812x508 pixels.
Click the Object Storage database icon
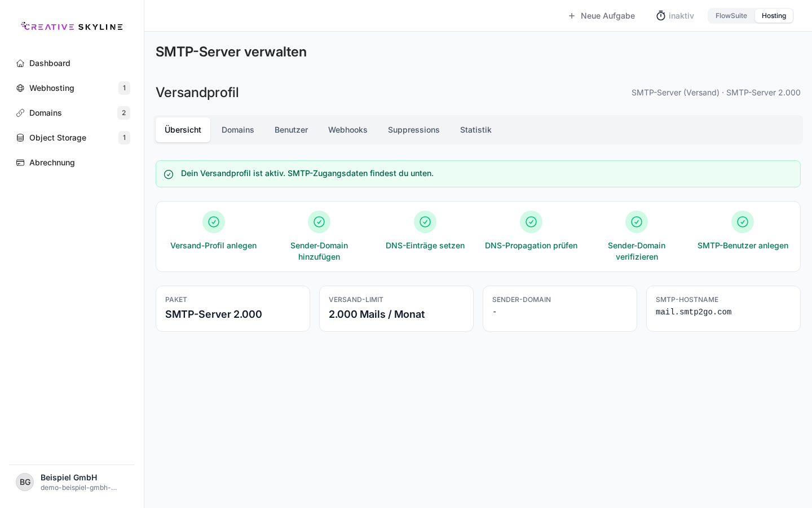click(x=20, y=138)
